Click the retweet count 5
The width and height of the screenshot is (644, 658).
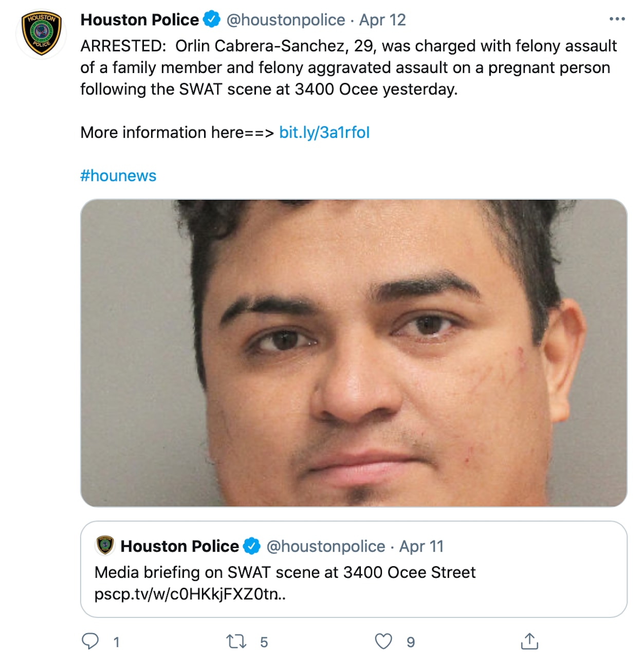pyautogui.click(x=264, y=642)
